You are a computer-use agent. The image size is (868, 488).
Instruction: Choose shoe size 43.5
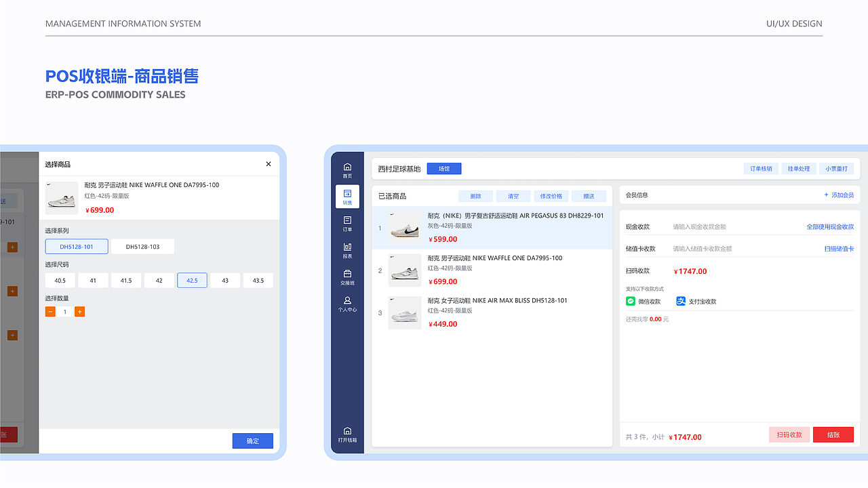pyautogui.click(x=258, y=280)
